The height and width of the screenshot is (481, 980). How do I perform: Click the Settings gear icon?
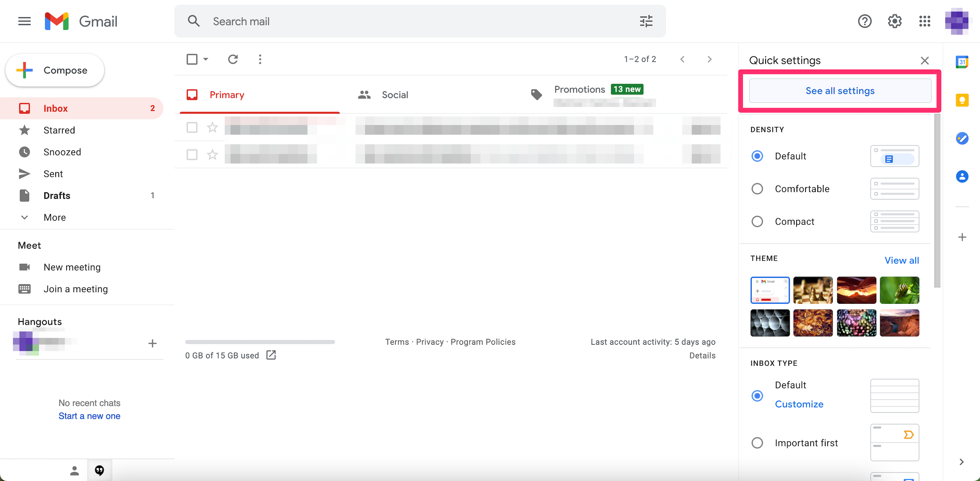(895, 21)
